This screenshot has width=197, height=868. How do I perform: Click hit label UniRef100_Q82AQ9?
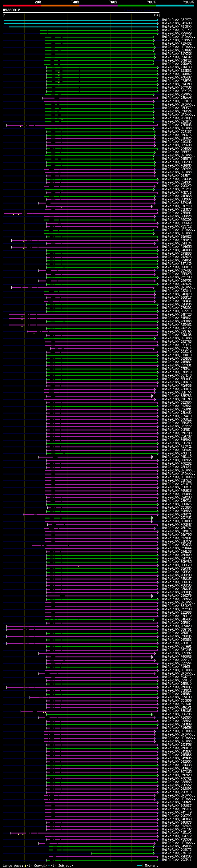tap(177, 118)
